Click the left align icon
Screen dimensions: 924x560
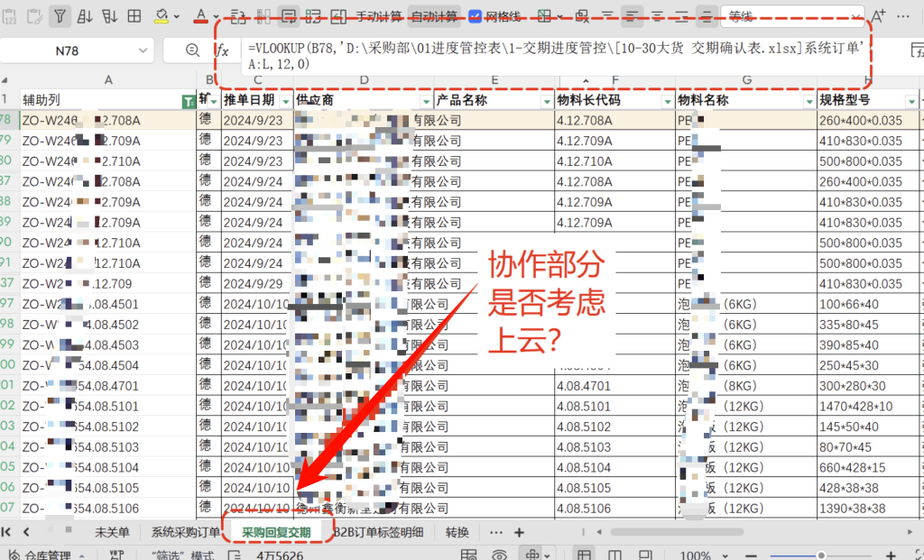(633, 16)
